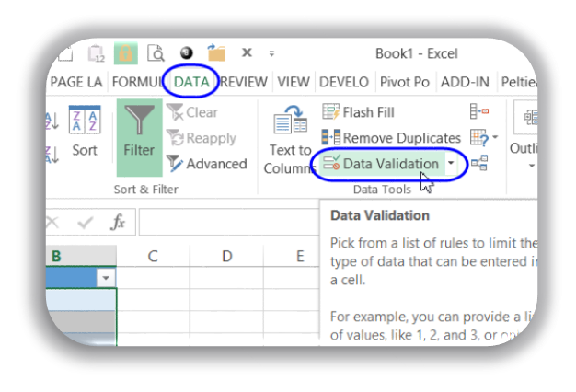Click the Relationships icon below What-If
This screenshot has width=576, height=392.
[x=479, y=164]
